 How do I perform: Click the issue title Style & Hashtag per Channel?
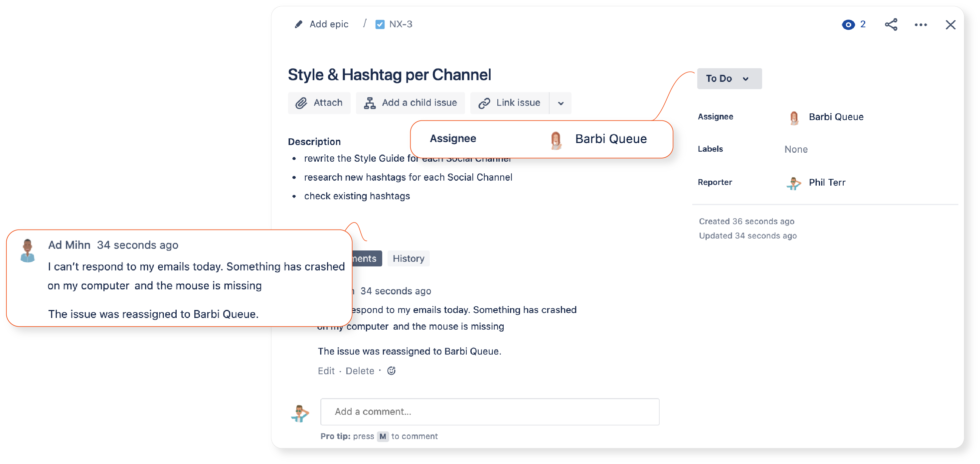(x=389, y=75)
